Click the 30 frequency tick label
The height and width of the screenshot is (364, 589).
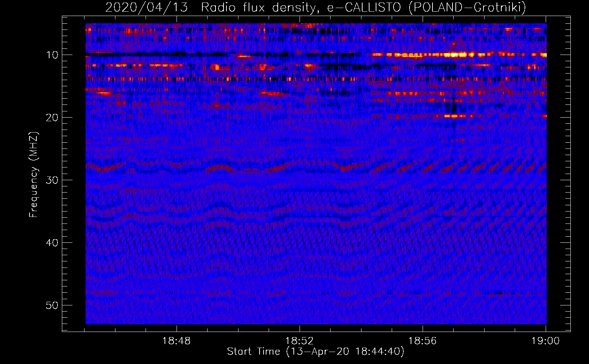[52, 180]
